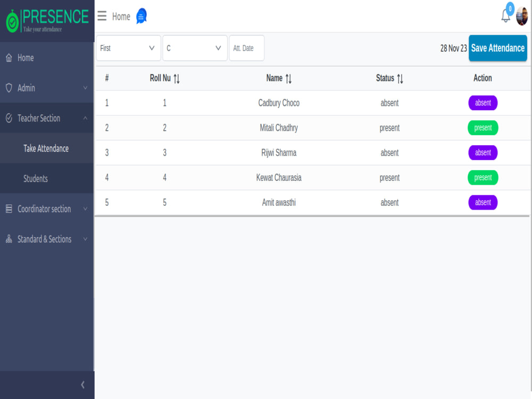The width and height of the screenshot is (532, 399).
Task: Expand the Coordinator section chevron
Action: pos(85,209)
